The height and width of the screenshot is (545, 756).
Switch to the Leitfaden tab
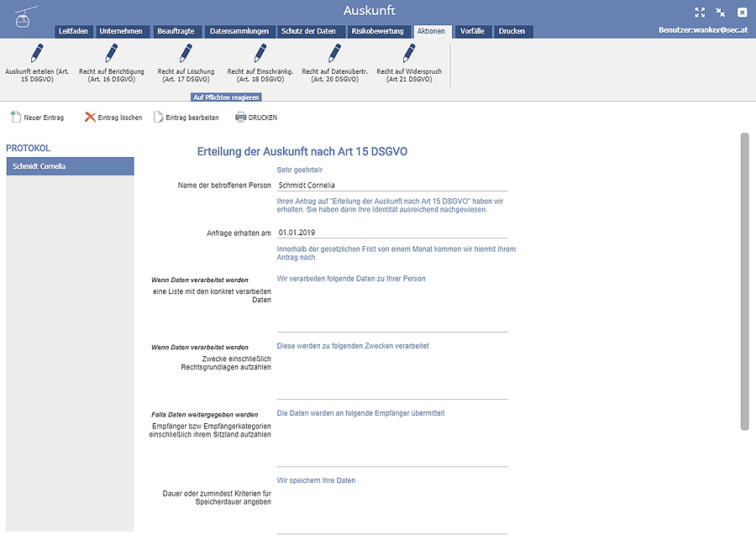coord(73,32)
